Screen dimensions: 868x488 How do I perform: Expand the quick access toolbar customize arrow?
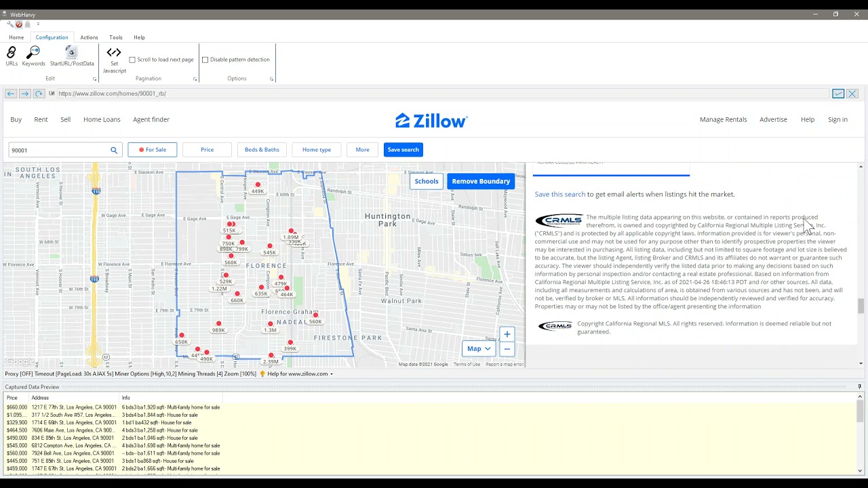click(38, 24)
